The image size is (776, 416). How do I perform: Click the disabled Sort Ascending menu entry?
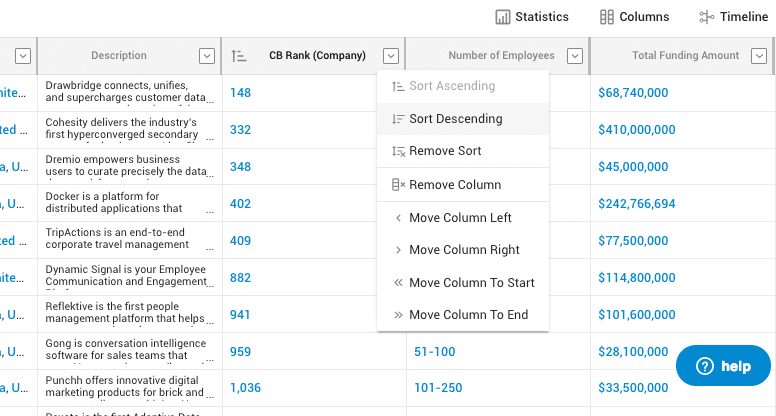[x=463, y=86]
